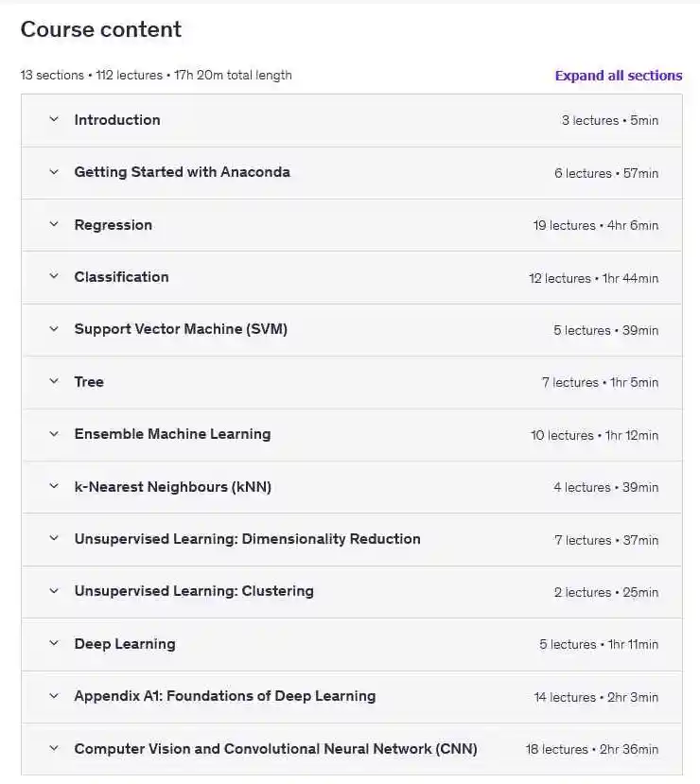Click the chevron next to Getting Started with Anaconda
Image resolution: width=700 pixels, height=784 pixels.
(54, 172)
